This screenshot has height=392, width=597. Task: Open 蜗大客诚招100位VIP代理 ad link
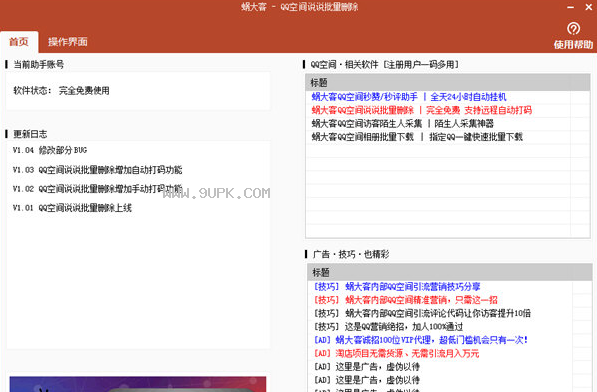421,340
